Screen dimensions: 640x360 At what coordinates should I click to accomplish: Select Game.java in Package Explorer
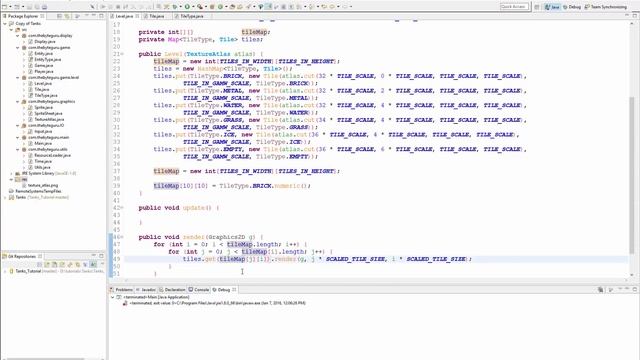[43, 66]
